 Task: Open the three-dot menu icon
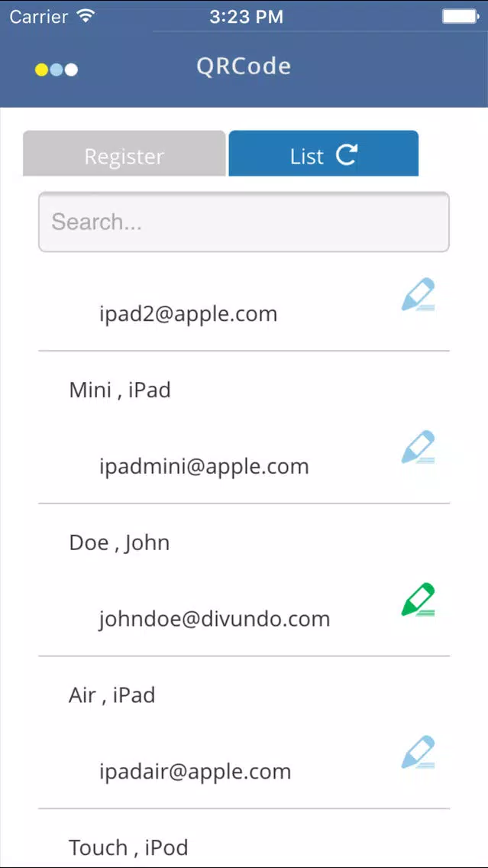point(57,70)
